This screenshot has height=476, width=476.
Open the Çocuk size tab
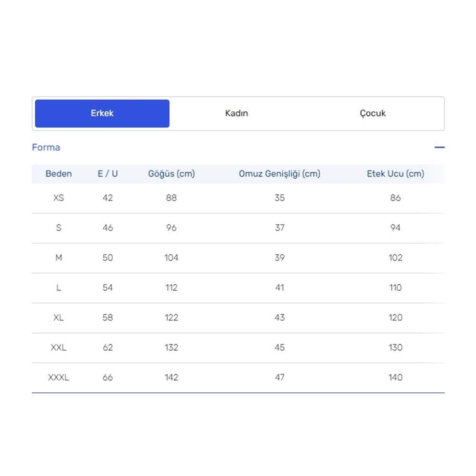coord(373,113)
